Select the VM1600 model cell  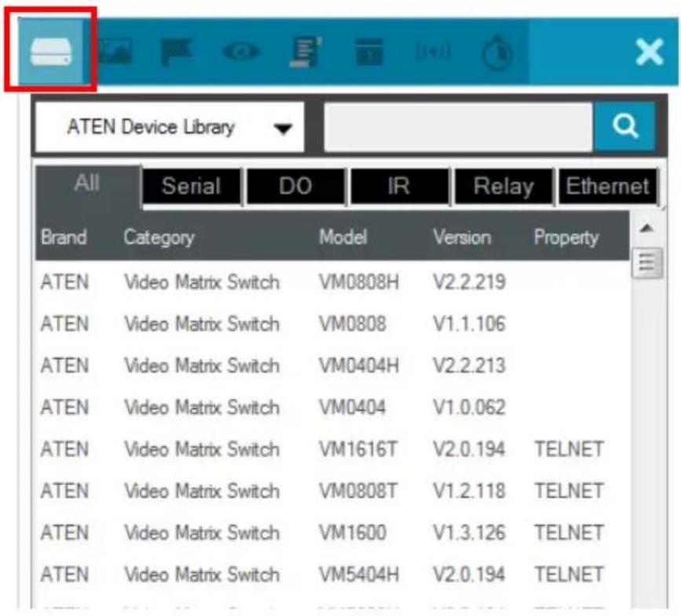[352, 533]
